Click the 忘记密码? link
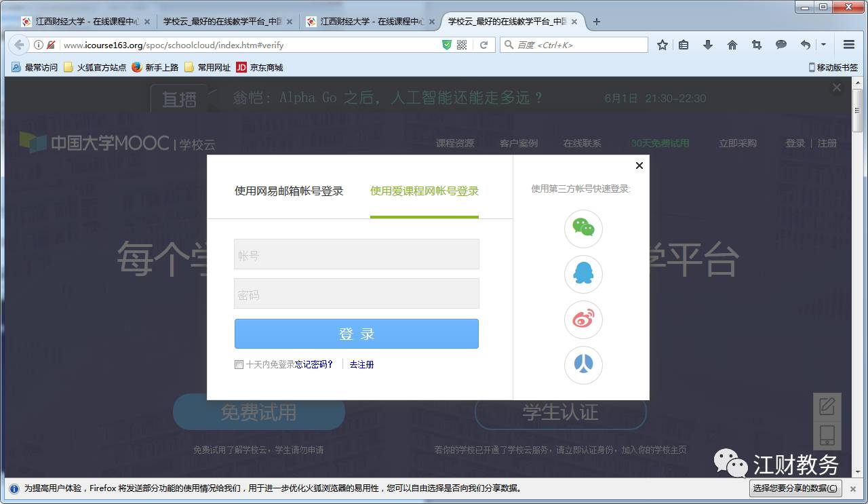 [x=314, y=364]
